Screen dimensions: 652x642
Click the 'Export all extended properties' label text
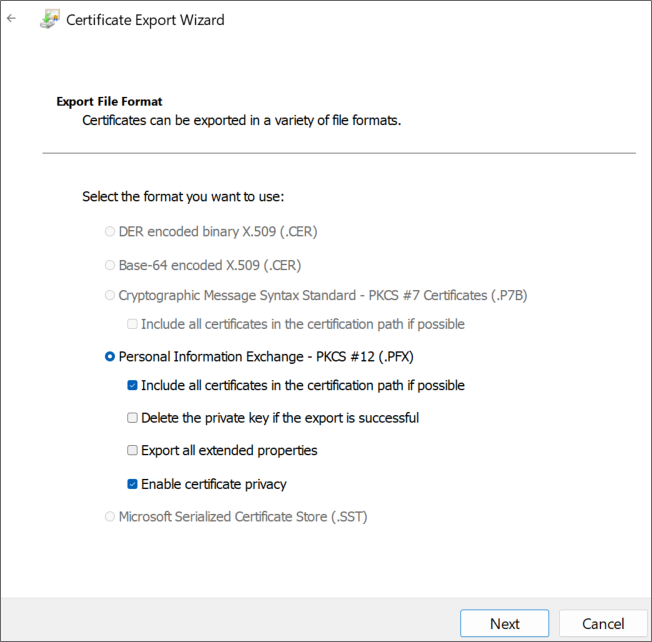click(x=229, y=451)
